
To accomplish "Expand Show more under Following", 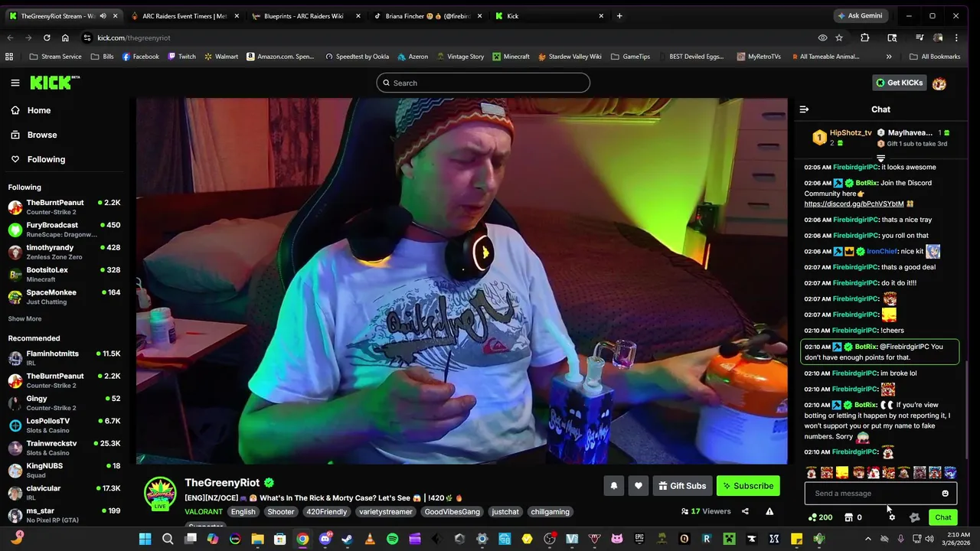I will [24, 318].
